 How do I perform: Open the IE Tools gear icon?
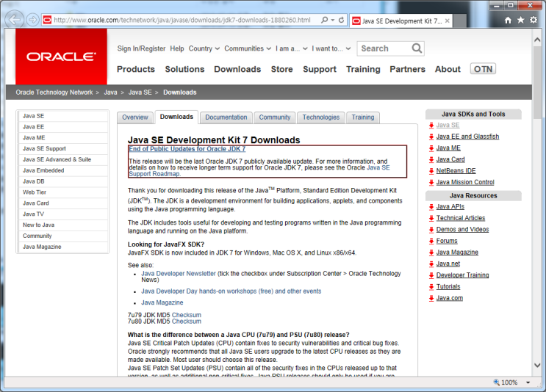(534, 20)
